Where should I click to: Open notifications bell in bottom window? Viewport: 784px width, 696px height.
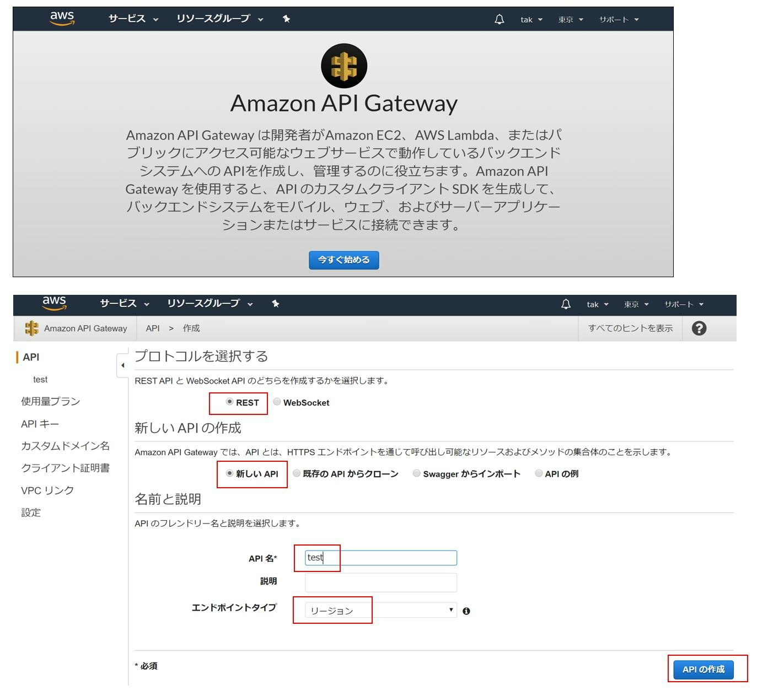(x=566, y=304)
